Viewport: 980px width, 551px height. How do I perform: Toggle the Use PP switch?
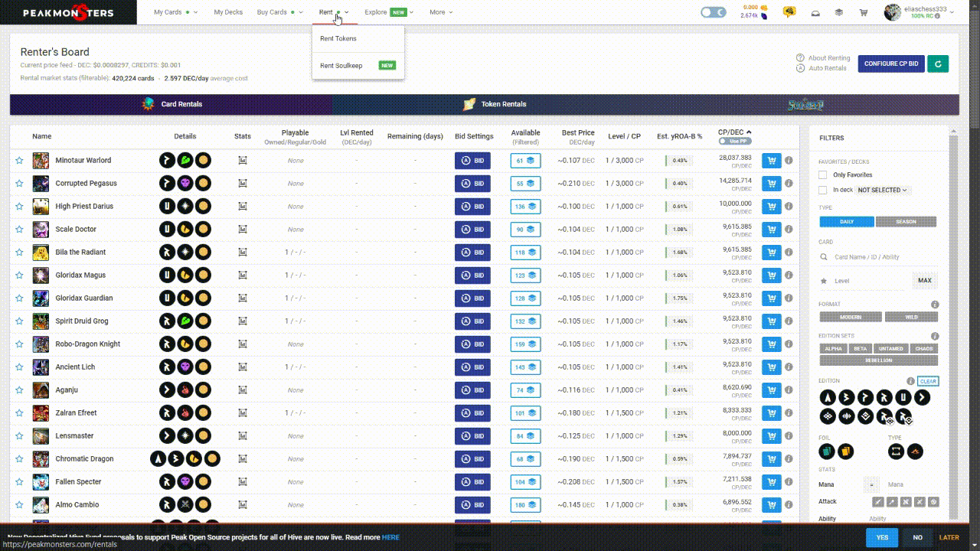[x=735, y=142]
